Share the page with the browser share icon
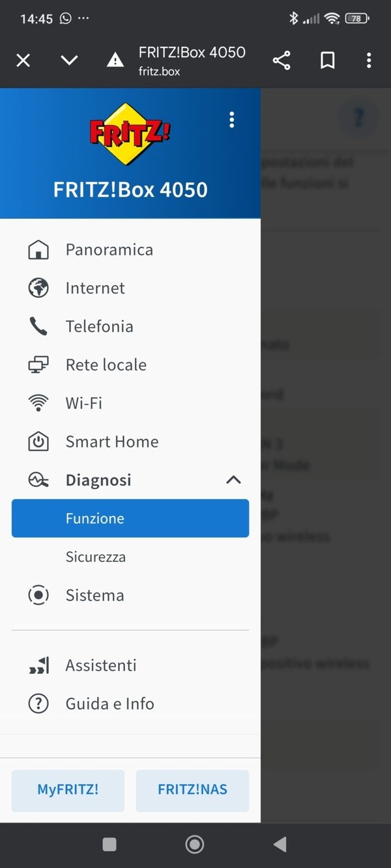 click(x=282, y=61)
